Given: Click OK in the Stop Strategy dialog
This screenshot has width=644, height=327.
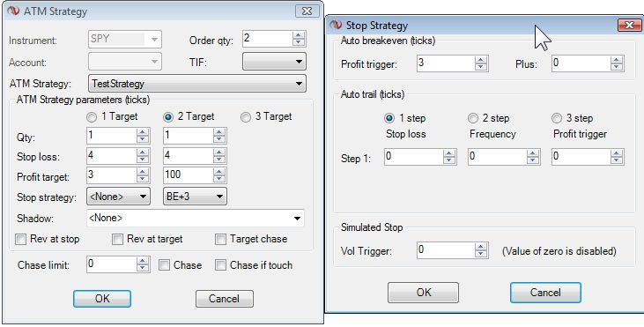Looking at the screenshot, I should (x=423, y=293).
